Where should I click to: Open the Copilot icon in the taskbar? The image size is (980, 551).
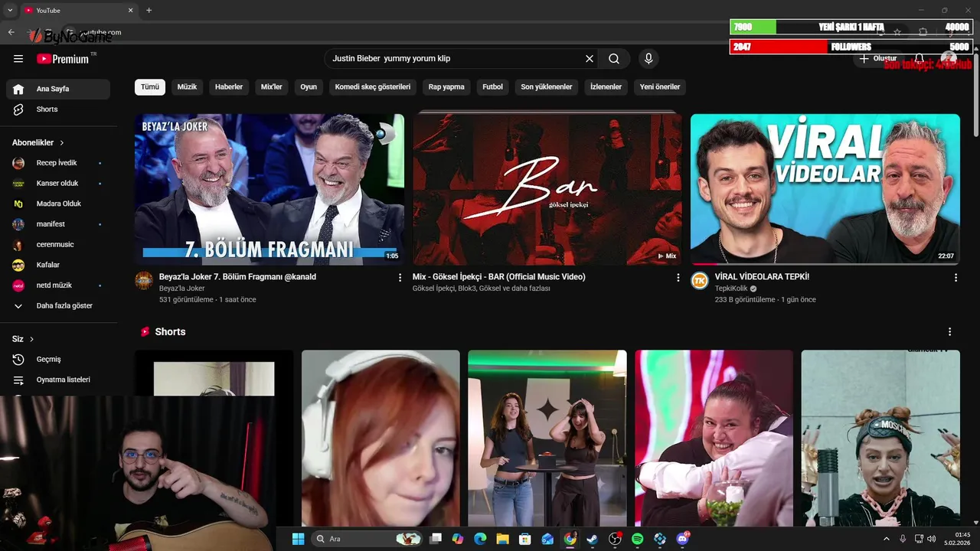click(x=458, y=539)
